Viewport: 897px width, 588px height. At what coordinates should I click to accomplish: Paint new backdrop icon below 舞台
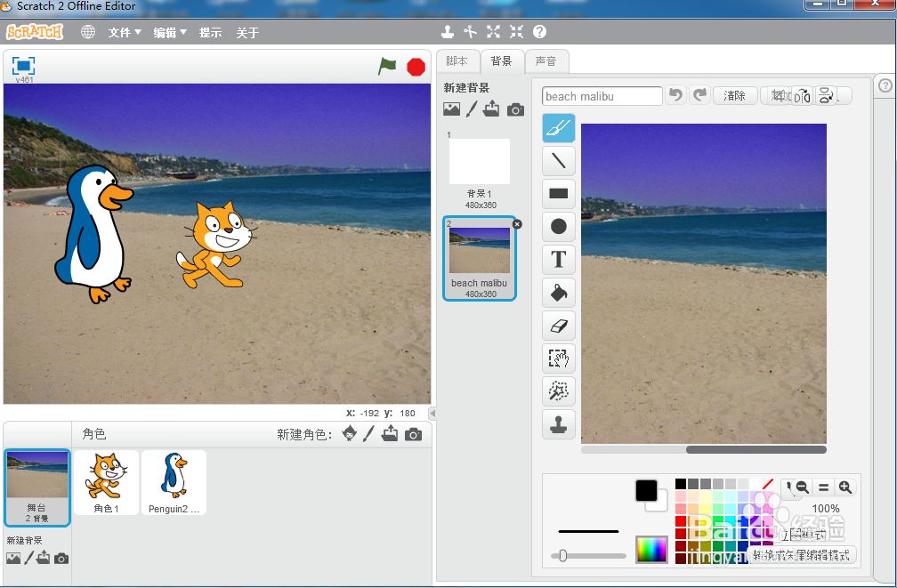point(28,558)
